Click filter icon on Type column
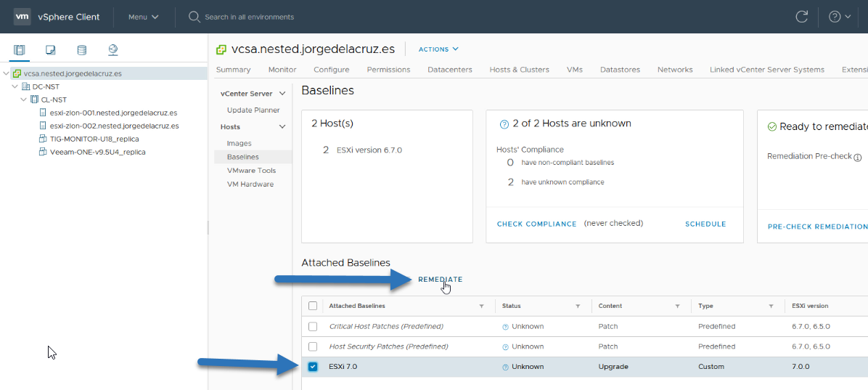 771,306
